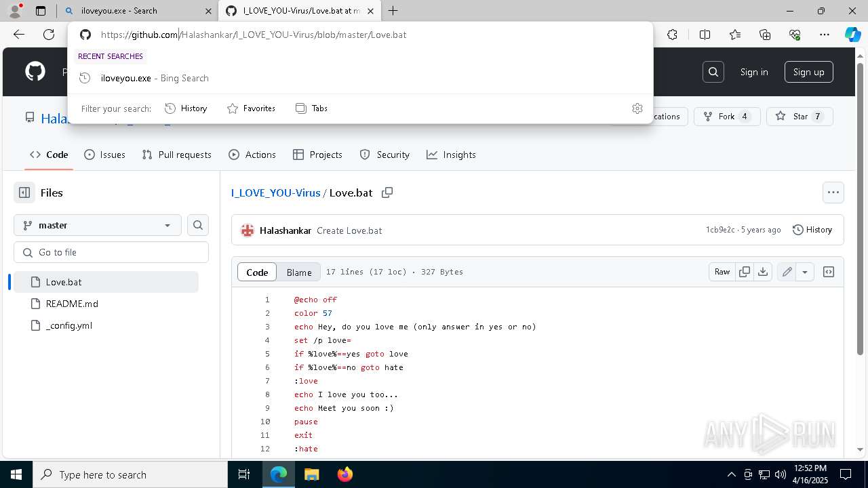
Task: Click the Sign up button
Action: pyautogui.click(x=808, y=72)
